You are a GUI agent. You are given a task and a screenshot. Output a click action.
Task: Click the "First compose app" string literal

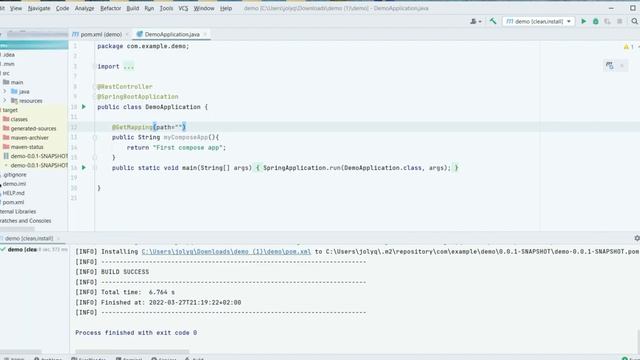pyautogui.click(x=188, y=148)
